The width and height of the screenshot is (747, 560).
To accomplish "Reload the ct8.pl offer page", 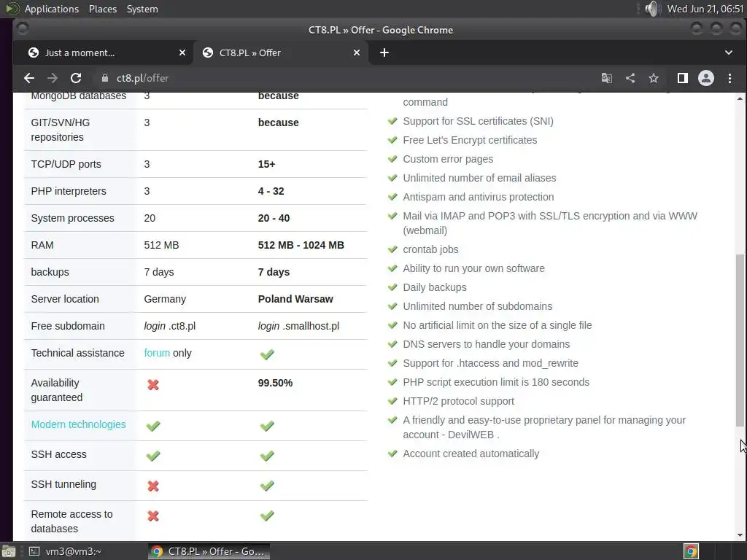I will coord(76,78).
